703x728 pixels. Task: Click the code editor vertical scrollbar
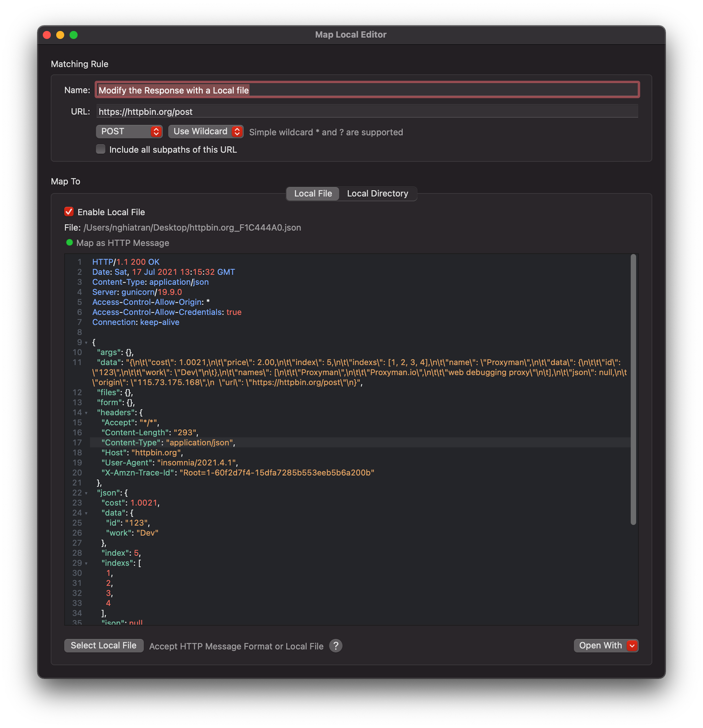[633, 389]
